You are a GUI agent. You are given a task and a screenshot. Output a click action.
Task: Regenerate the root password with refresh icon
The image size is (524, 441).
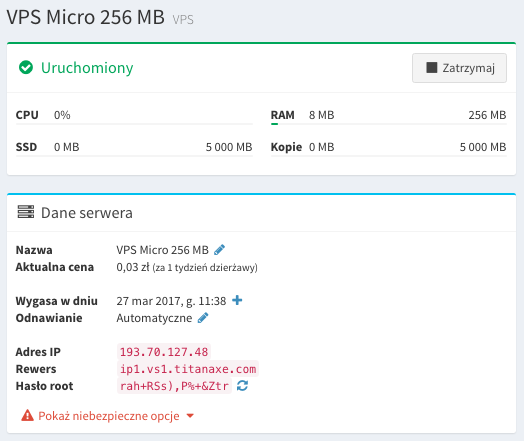(x=242, y=386)
